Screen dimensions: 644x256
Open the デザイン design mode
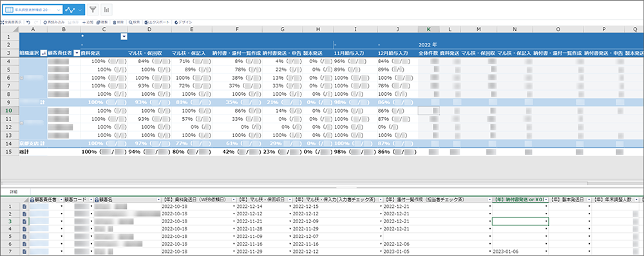coord(183,22)
